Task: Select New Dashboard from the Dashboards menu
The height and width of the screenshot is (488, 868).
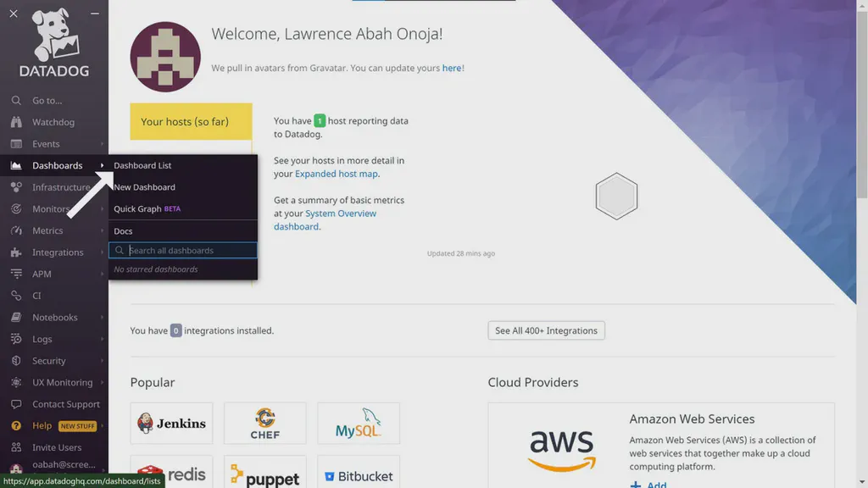Action: (x=143, y=186)
